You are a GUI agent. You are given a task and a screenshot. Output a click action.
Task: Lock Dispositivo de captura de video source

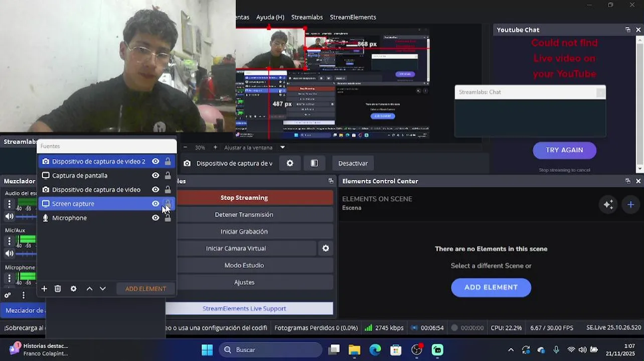pyautogui.click(x=168, y=190)
